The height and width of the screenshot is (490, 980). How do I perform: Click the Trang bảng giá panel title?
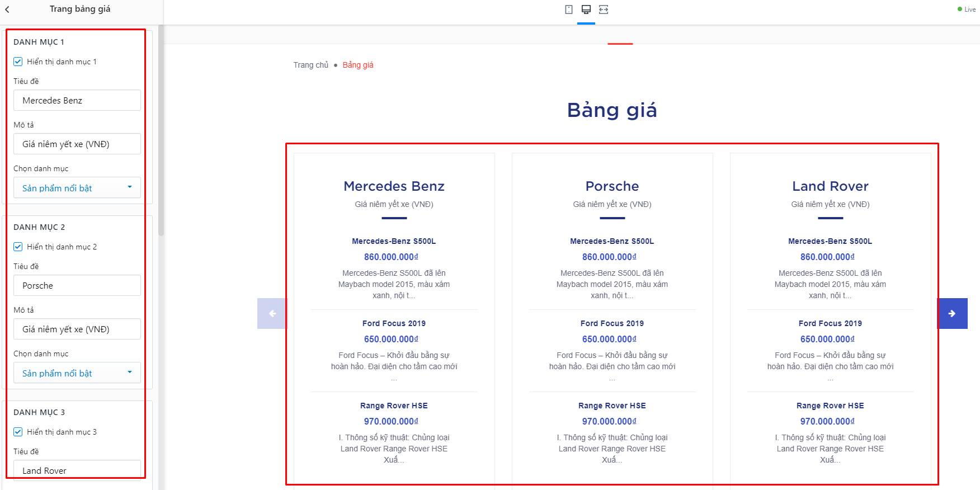pyautogui.click(x=80, y=9)
